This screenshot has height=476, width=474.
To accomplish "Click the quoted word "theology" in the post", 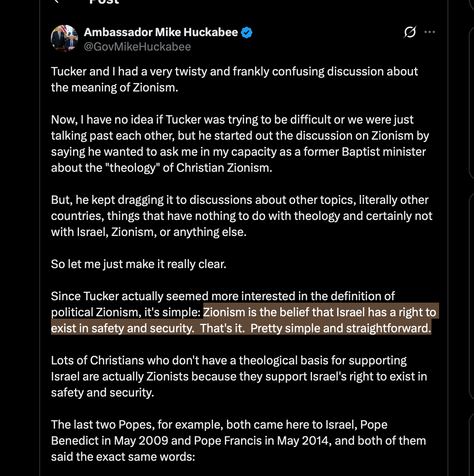I will coord(132,168).
